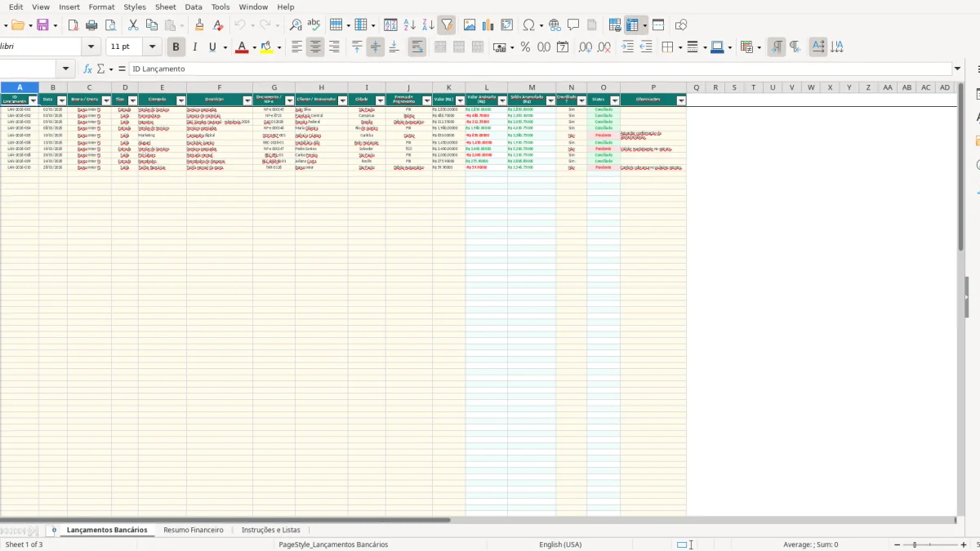Sort descending Z to A
This screenshot has width=980, height=551.
428,25
